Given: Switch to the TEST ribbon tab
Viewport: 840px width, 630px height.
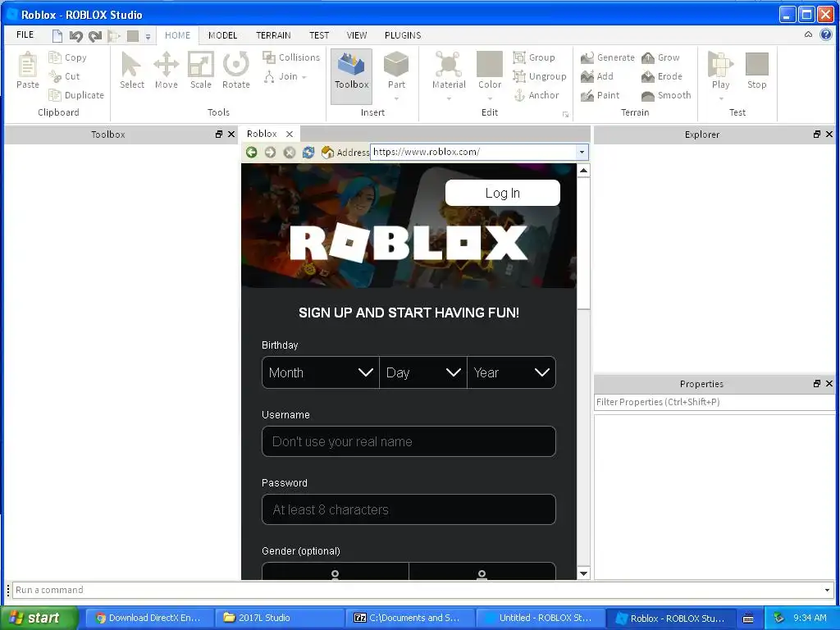Looking at the screenshot, I should [x=319, y=35].
